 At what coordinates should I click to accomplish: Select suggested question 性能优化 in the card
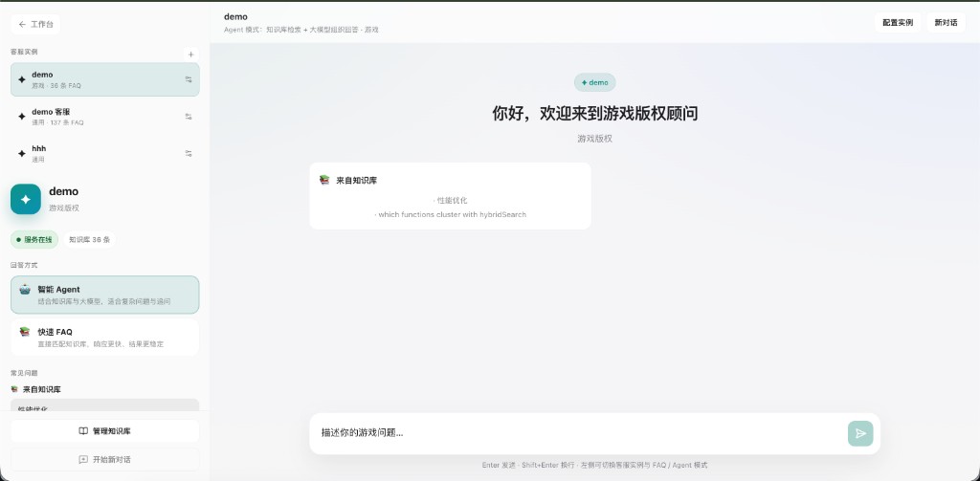tap(450, 201)
